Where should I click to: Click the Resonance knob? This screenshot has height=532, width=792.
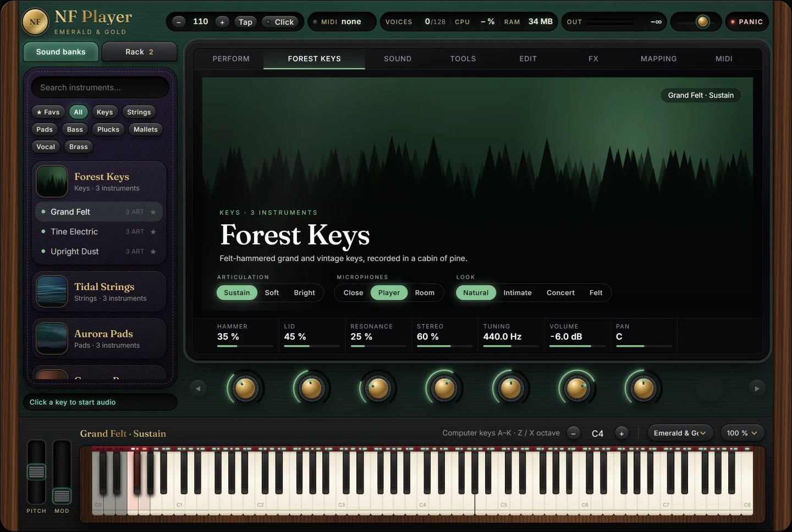378,389
